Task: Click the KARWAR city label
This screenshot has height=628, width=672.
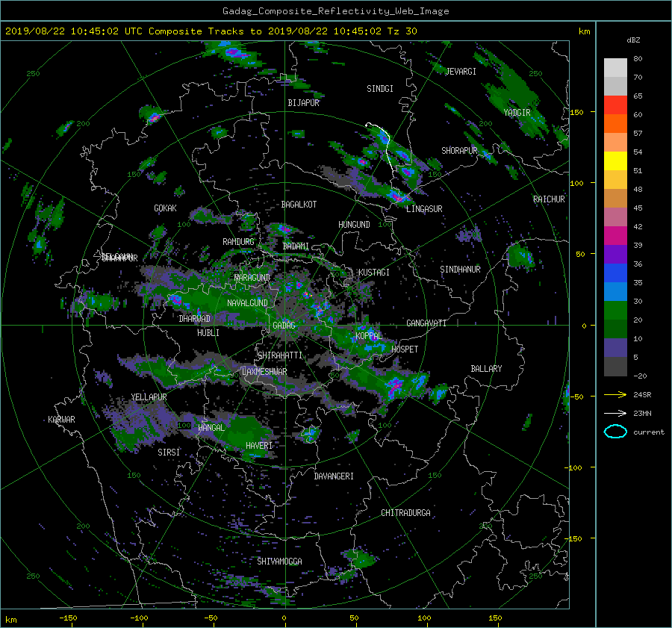Action: (x=61, y=419)
